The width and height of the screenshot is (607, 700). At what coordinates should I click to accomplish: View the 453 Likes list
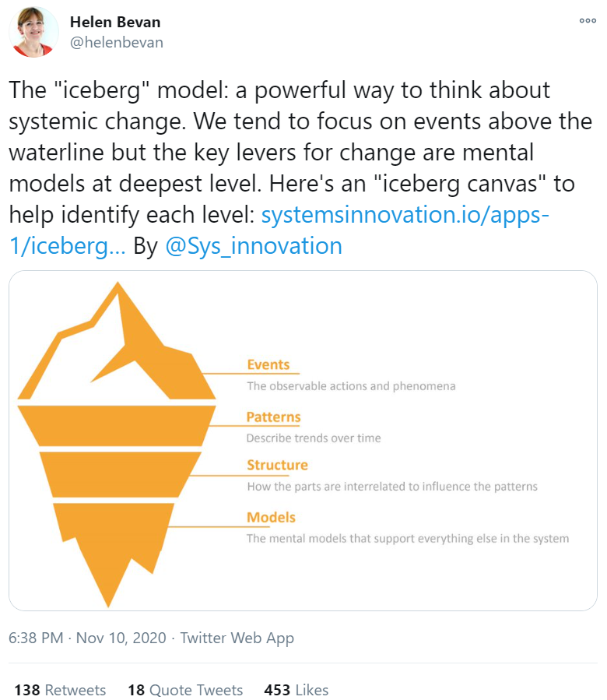296,690
